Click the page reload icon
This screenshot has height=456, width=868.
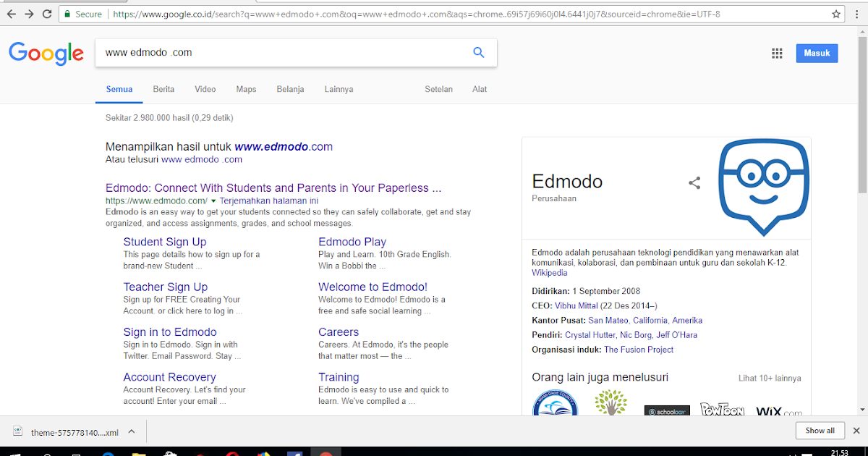[47, 13]
